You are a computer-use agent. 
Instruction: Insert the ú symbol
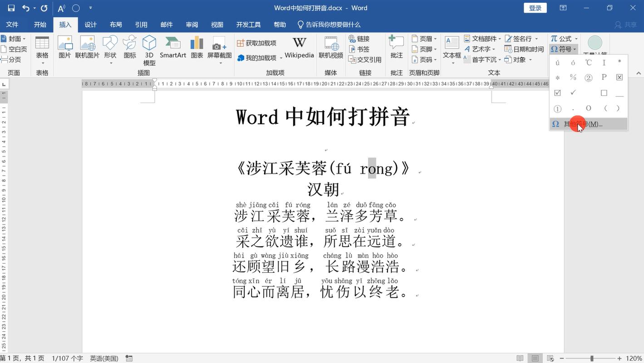tap(558, 63)
